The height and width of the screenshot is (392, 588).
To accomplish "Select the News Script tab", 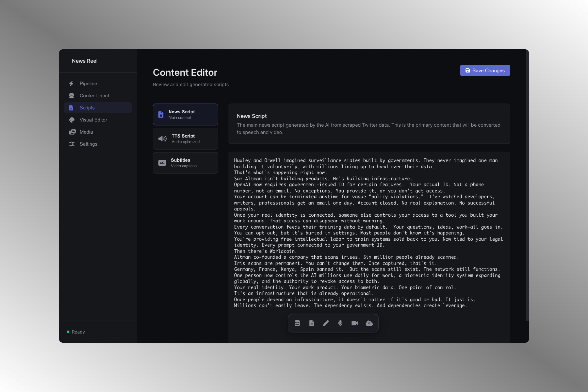I will coord(185,115).
